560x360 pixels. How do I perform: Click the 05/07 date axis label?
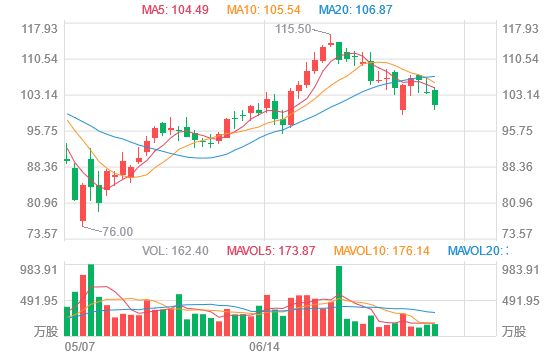coord(80,346)
